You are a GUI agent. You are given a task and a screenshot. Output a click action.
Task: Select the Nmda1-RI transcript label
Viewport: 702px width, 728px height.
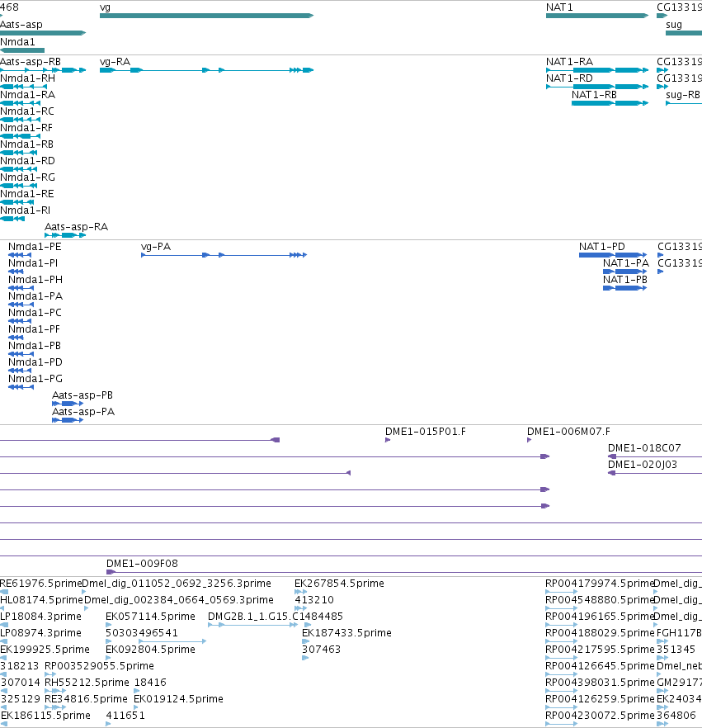25,210
